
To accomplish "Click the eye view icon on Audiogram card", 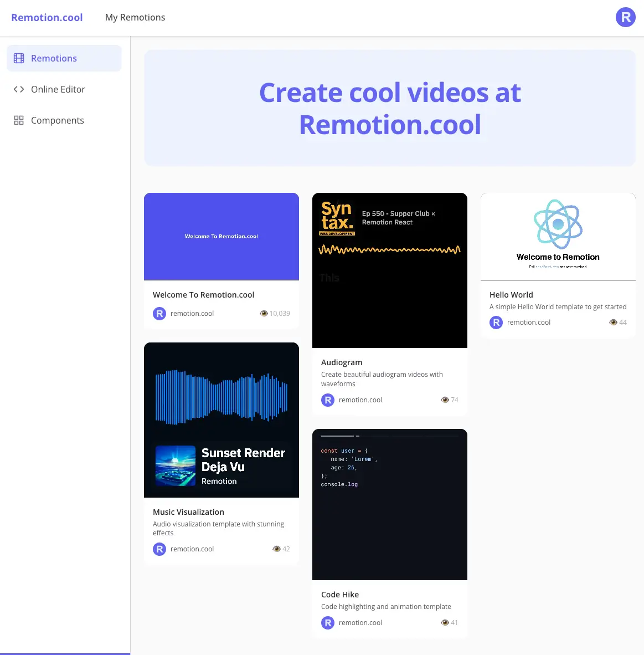I will 445,400.
